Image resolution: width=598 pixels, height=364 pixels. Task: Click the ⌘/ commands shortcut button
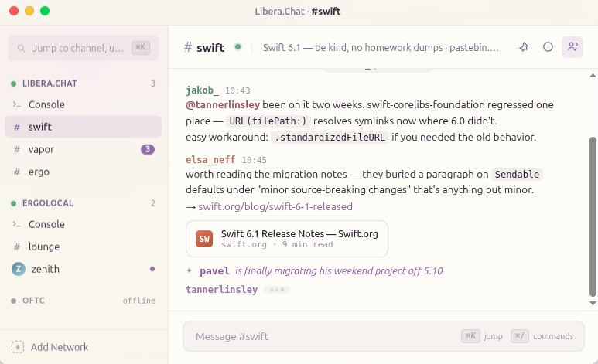point(519,336)
